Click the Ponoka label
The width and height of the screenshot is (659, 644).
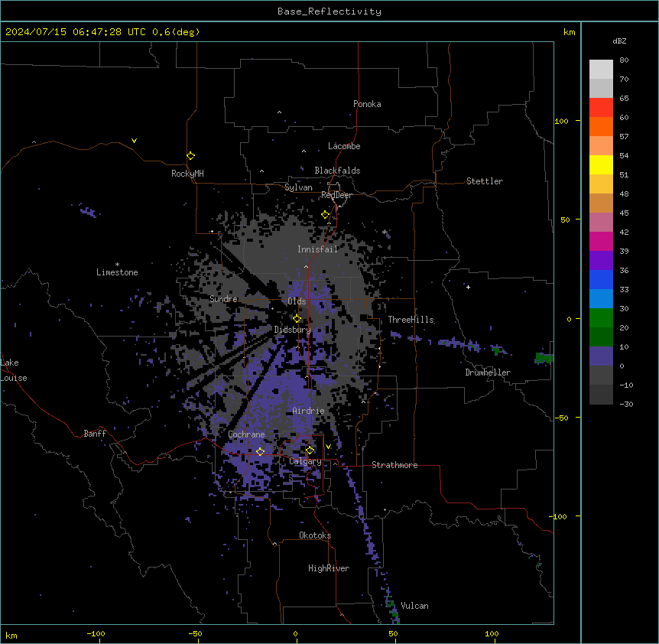(x=367, y=104)
